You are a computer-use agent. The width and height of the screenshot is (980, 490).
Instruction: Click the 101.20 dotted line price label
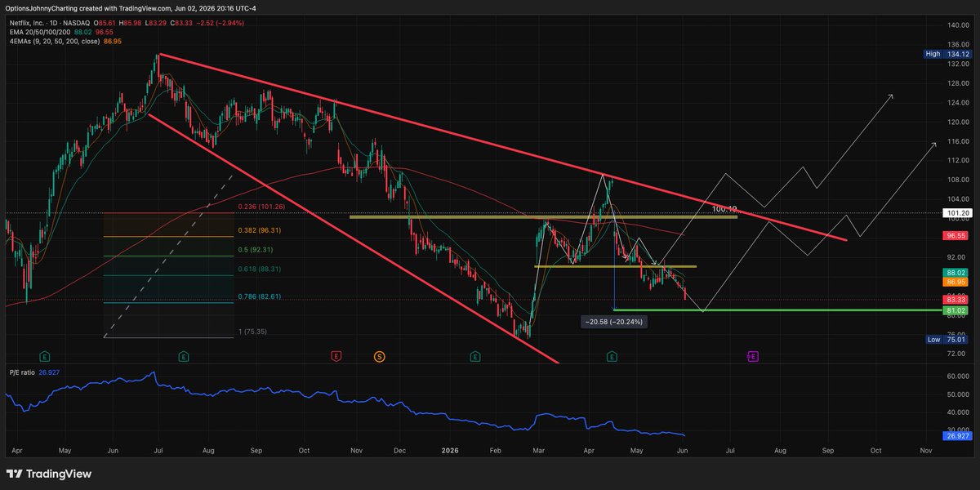pos(957,213)
